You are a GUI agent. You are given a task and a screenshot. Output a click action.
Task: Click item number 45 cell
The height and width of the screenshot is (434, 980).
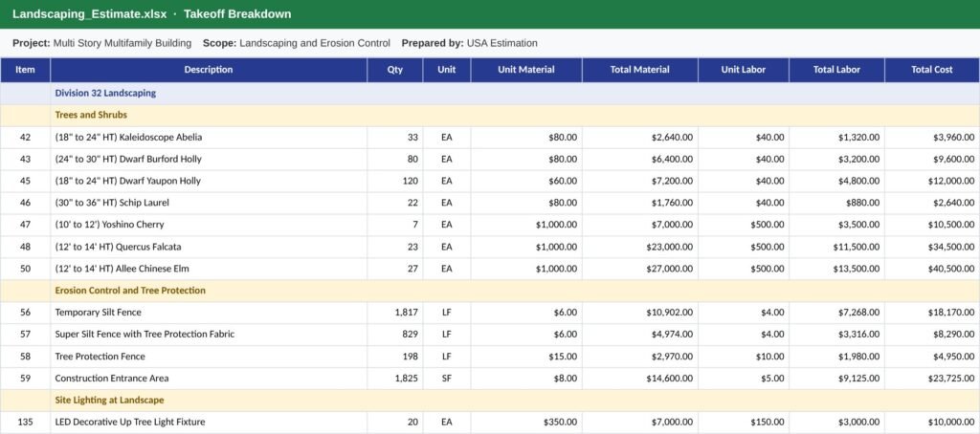coord(25,181)
